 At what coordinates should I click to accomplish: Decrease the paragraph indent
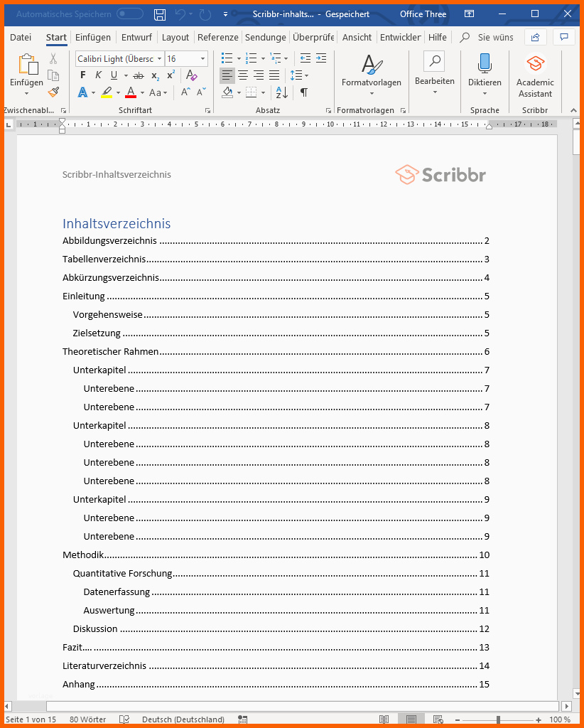305,58
